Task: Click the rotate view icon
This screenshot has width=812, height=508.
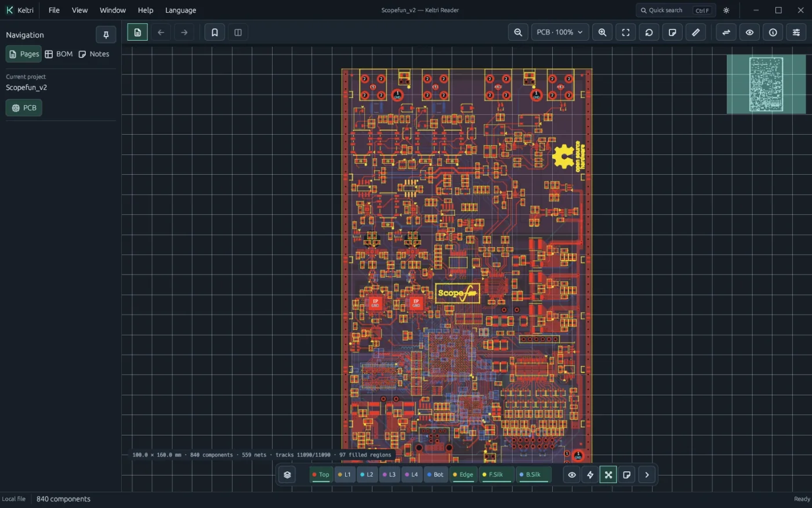Action: point(649,33)
